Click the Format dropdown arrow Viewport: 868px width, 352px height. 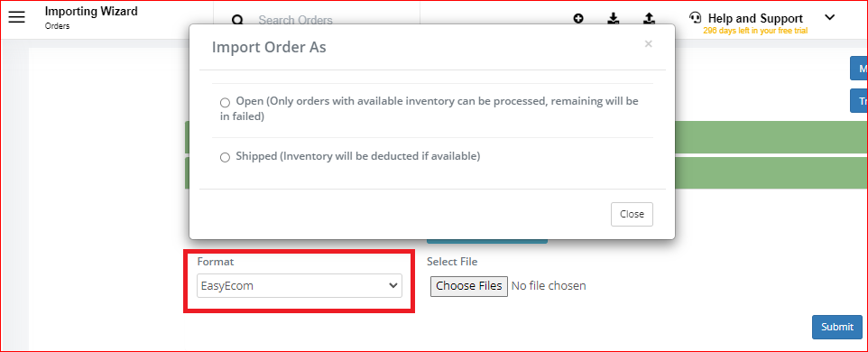click(393, 285)
